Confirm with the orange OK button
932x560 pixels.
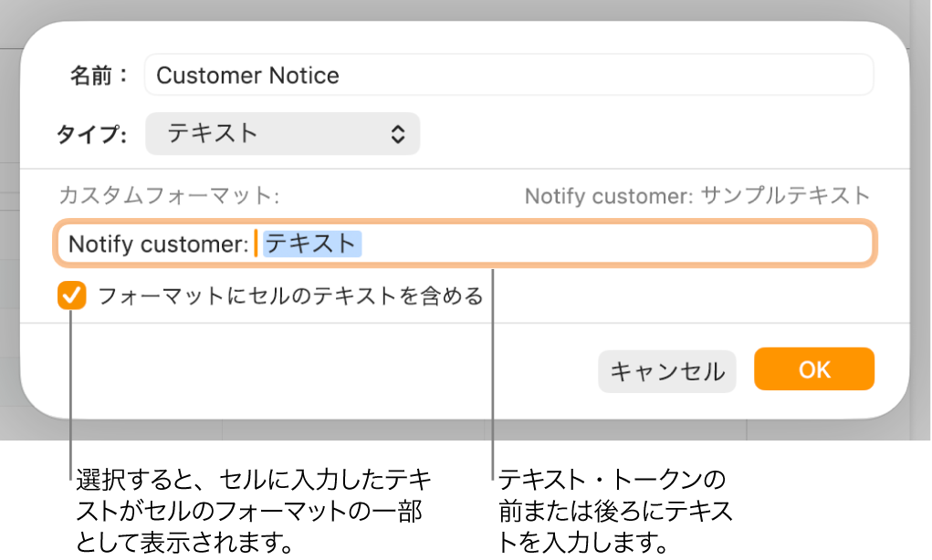pos(813,369)
